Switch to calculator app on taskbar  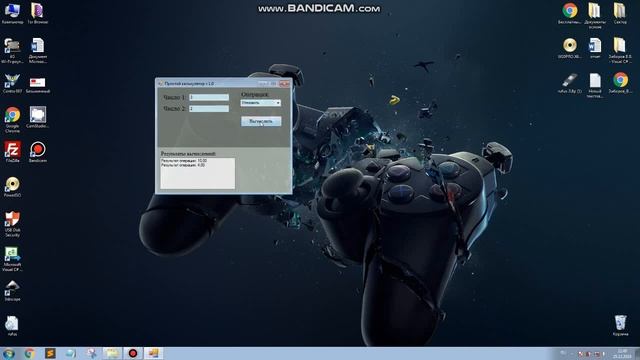pos(153,353)
